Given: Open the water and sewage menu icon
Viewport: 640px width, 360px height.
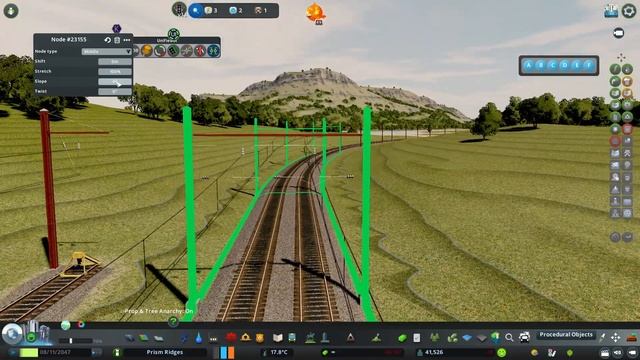Looking at the screenshot, I should pyautogui.click(x=198, y=338).
